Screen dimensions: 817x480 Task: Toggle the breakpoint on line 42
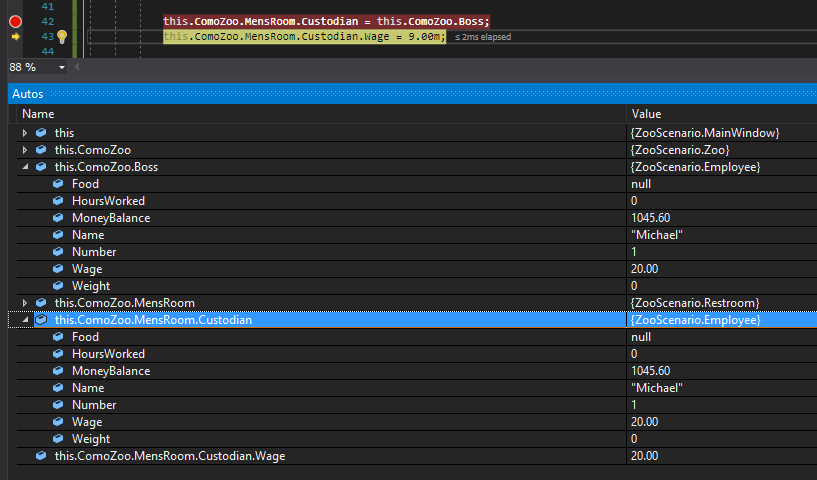tap(15, 21)
